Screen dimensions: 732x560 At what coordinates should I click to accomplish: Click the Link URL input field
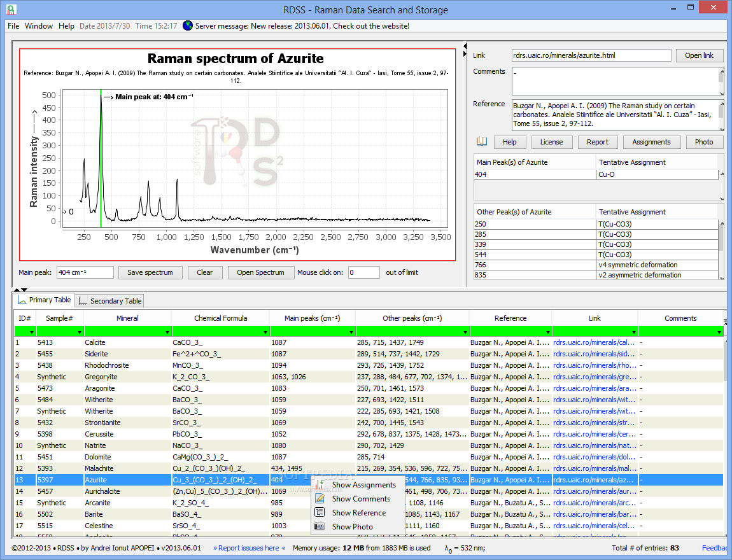coord(591,55)
